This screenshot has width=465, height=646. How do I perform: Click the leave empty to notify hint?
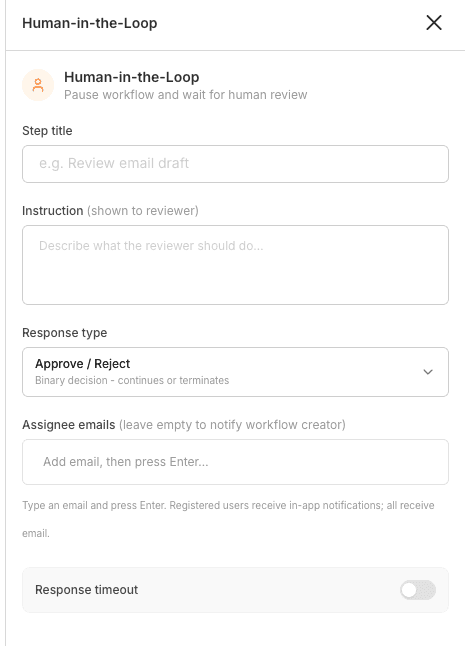click(x=232, y=424)
